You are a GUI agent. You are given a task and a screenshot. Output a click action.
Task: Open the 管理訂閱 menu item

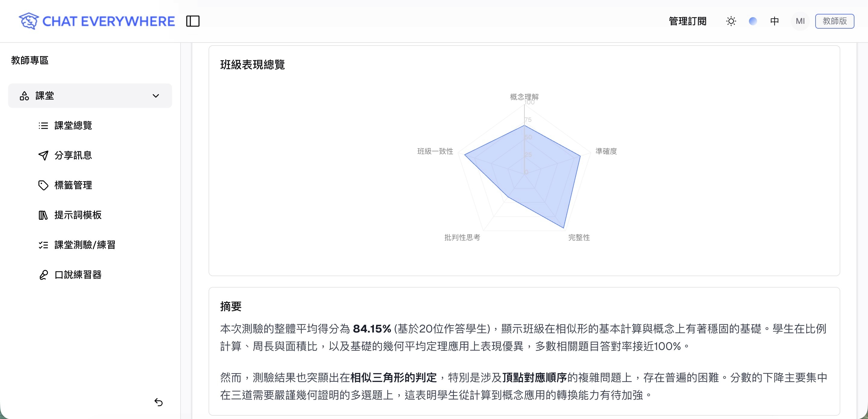687,21
